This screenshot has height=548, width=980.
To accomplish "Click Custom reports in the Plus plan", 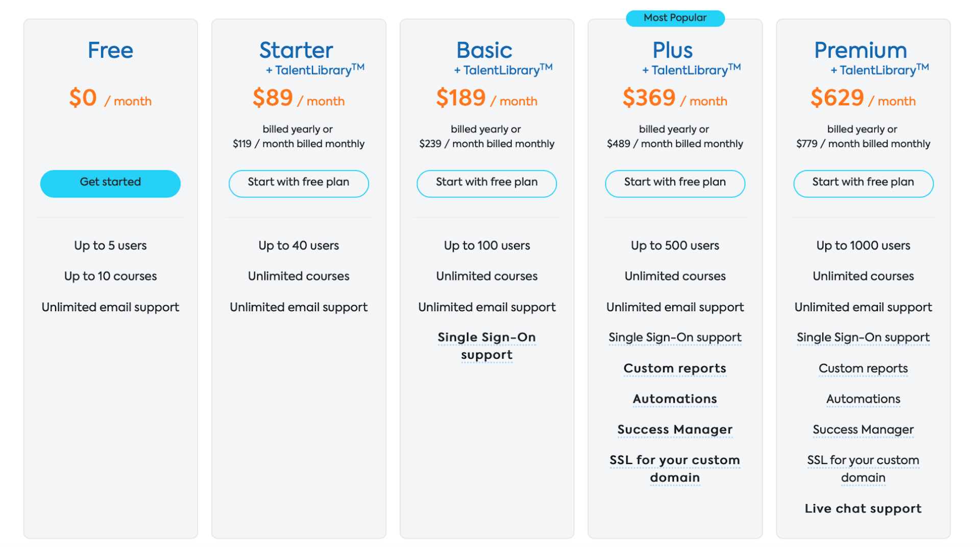I will (x=675, y=368).
